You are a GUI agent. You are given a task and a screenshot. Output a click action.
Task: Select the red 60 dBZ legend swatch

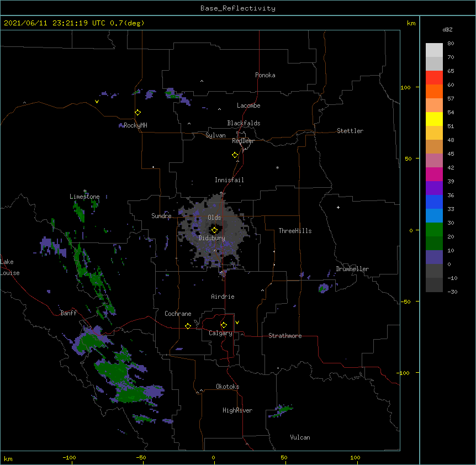tap(434, 78)
